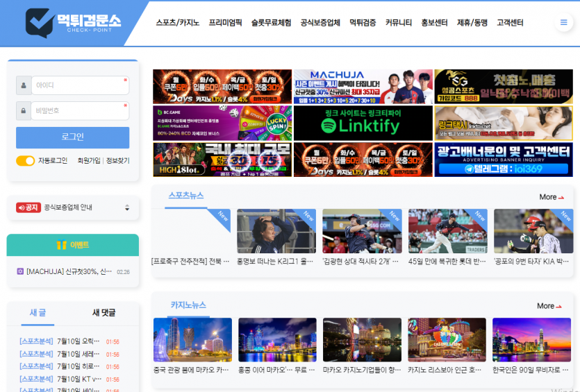Open the 먹튀검증 menu
This screenshot has width=580, height=392.
click(363, 23)
